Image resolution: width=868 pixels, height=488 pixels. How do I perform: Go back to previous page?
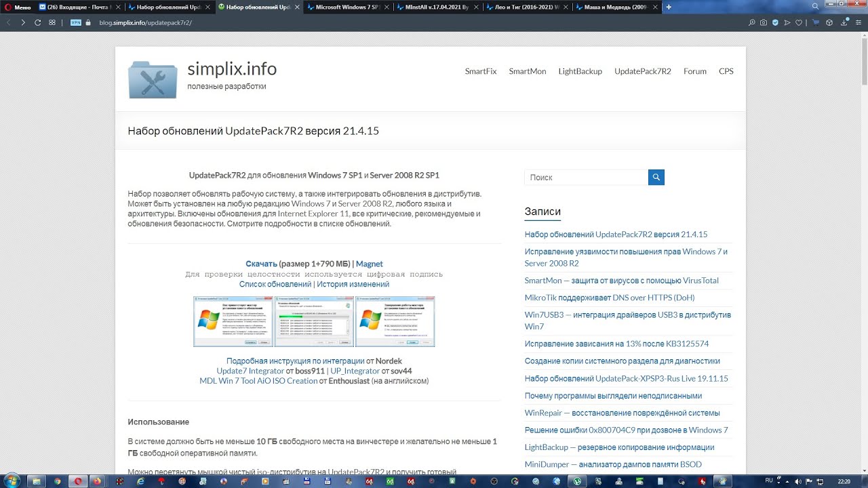pyautogui.click(x=7, y=22)
